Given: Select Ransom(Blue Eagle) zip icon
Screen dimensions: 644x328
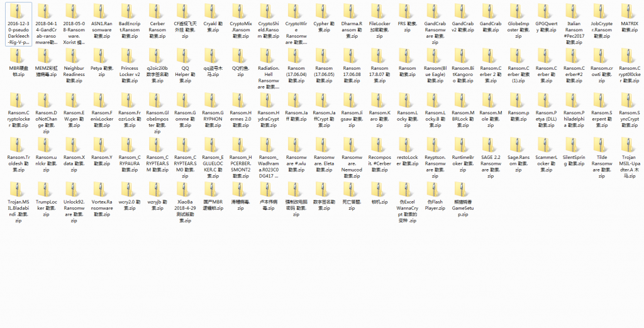Looking at the screenshot, I should pyautogui.click(x=435, y=57).
